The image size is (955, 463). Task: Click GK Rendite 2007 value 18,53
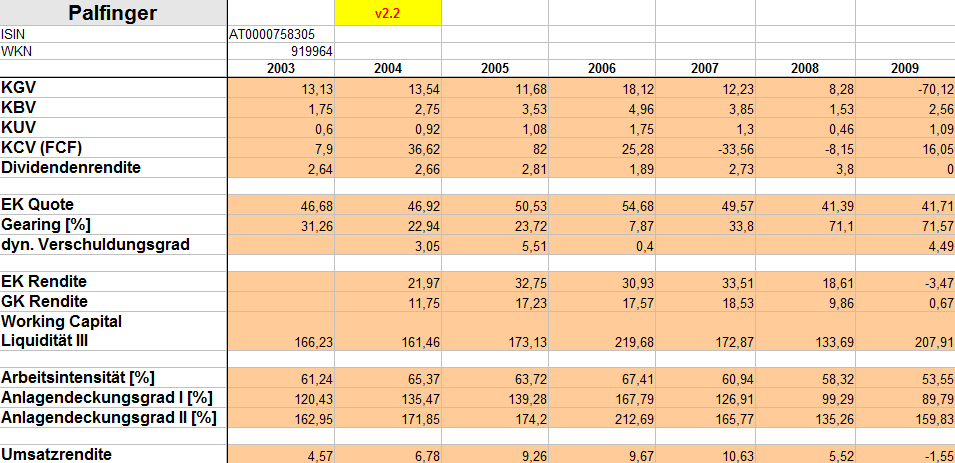click(705, 303)
